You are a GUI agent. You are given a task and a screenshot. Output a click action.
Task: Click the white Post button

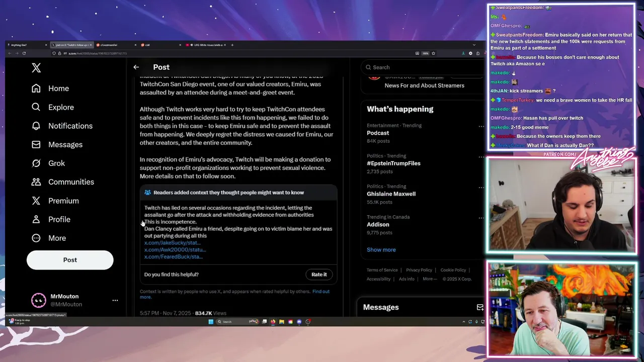point(70,260)
